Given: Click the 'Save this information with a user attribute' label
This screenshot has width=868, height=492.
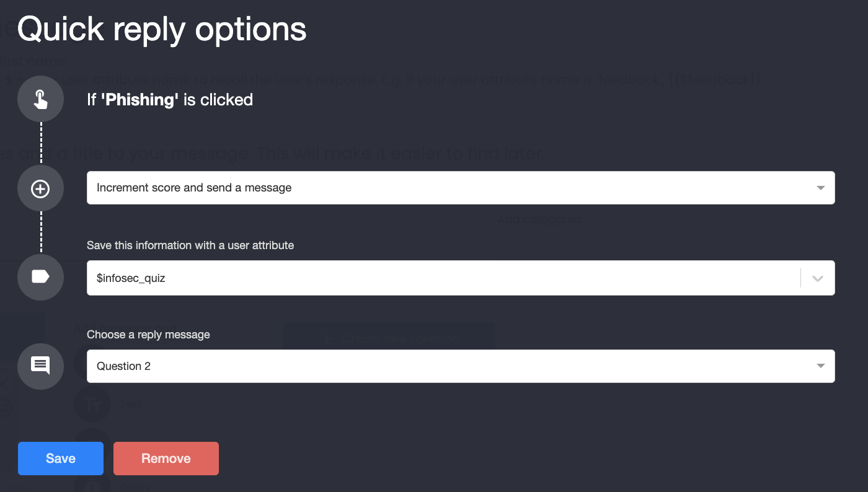Looking at the screenshot, I should 190,245.
